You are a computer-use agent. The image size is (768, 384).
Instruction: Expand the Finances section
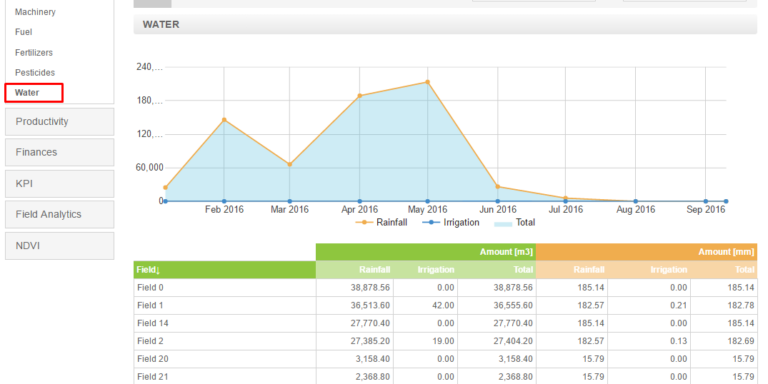click(59, 152)
